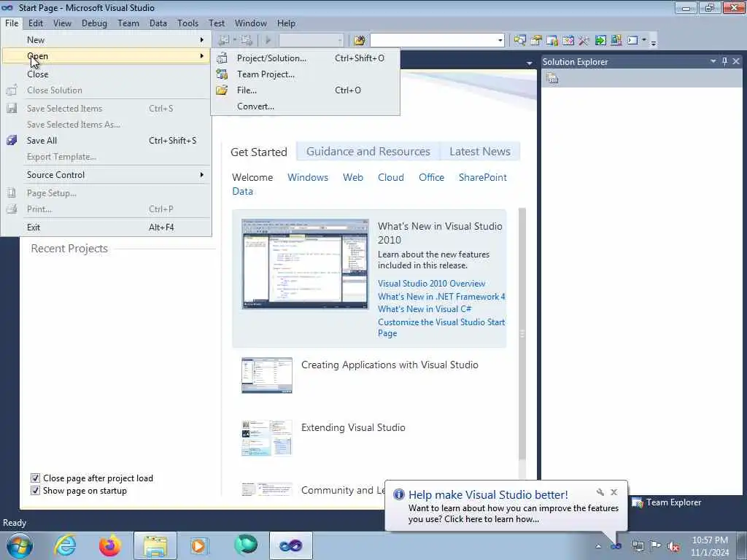Click the open-folder icon beside File...

click(x=222, y=90)
